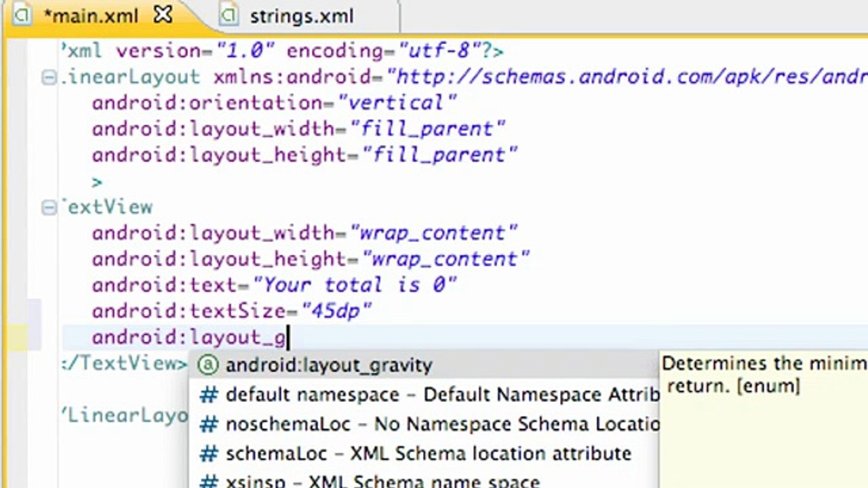Click the lone closing angle bracket line
Image resolution: width=868 pixels, height=488 pixels.
[x=97, y=182]
